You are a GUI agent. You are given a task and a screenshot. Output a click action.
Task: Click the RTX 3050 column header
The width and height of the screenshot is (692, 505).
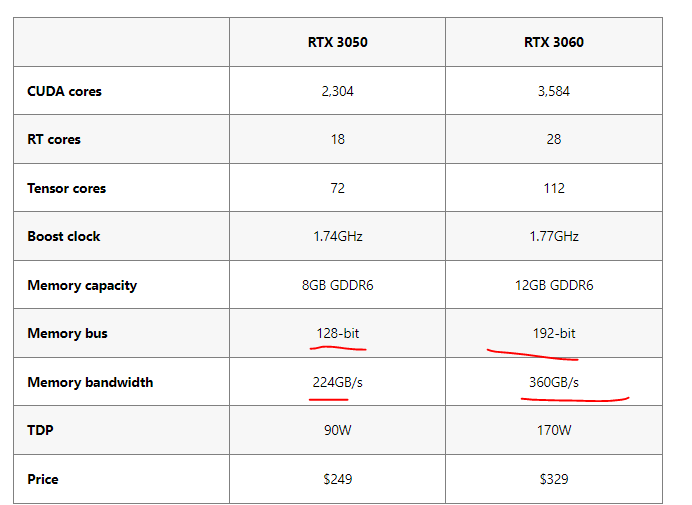point(338,42)
